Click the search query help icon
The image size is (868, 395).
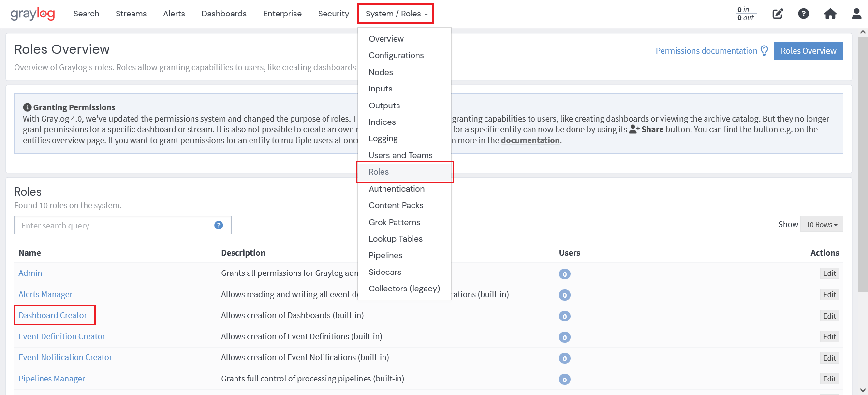coord(219,225)
